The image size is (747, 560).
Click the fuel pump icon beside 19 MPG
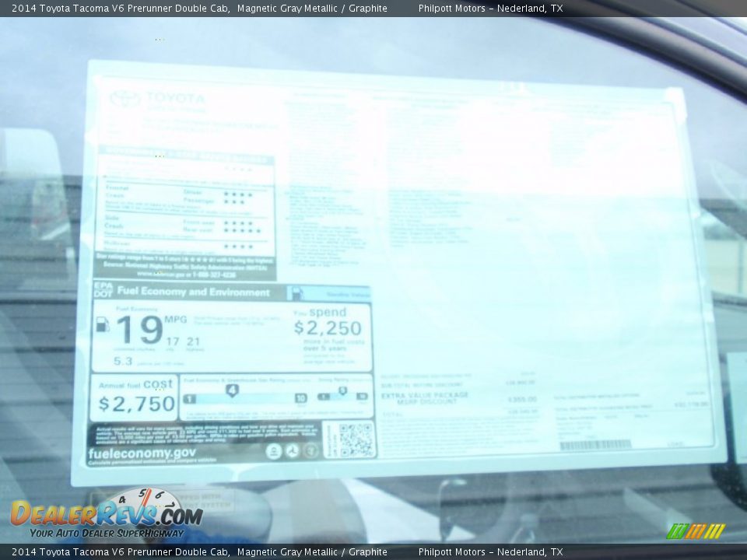coord(103,325)
